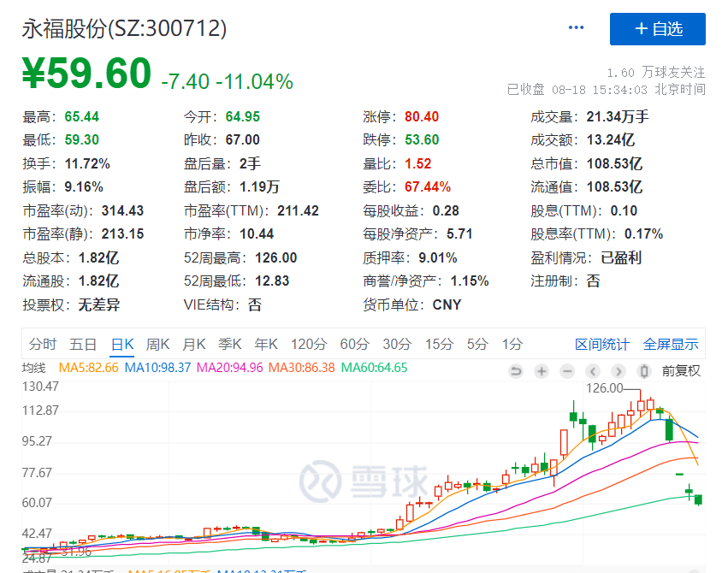Open 区间统计 range statistics
728x573 pixels.
[601, 345]
